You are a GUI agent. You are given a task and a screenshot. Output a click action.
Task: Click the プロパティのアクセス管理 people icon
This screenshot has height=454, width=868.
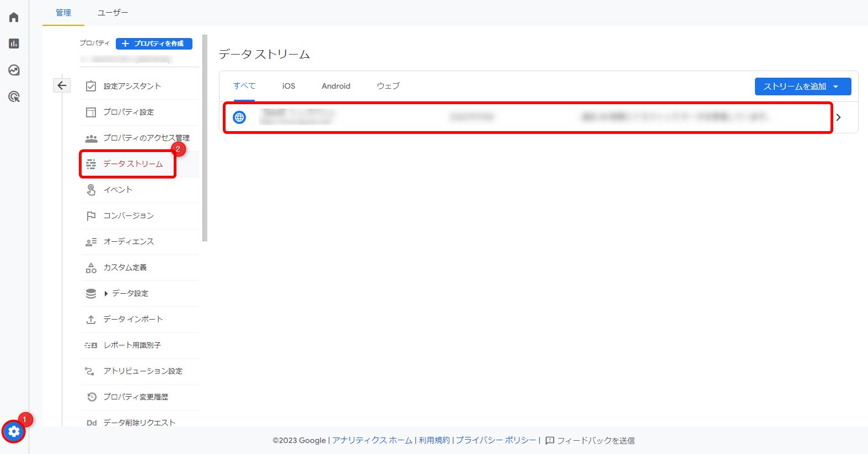pyautogui.click(x=91, y=138)
